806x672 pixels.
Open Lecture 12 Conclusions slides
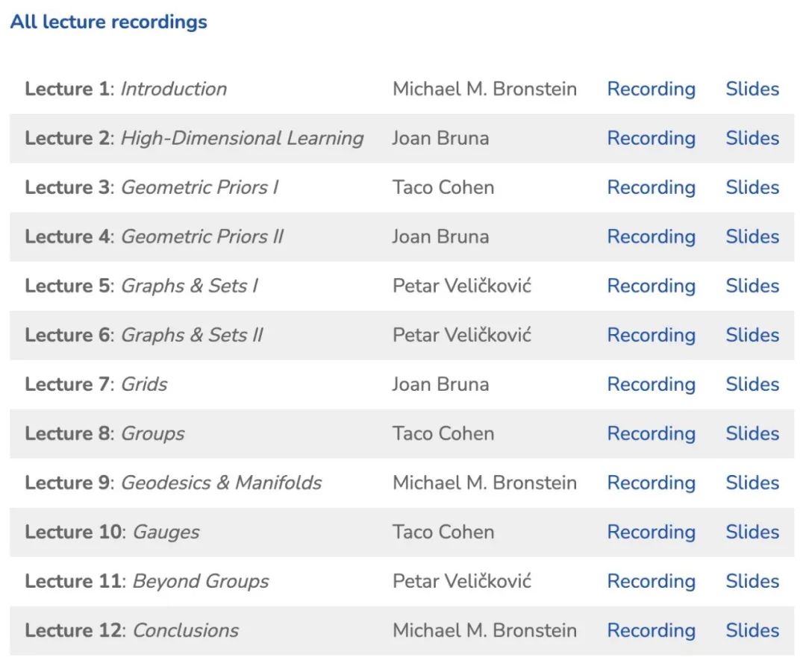click(752, 631)
